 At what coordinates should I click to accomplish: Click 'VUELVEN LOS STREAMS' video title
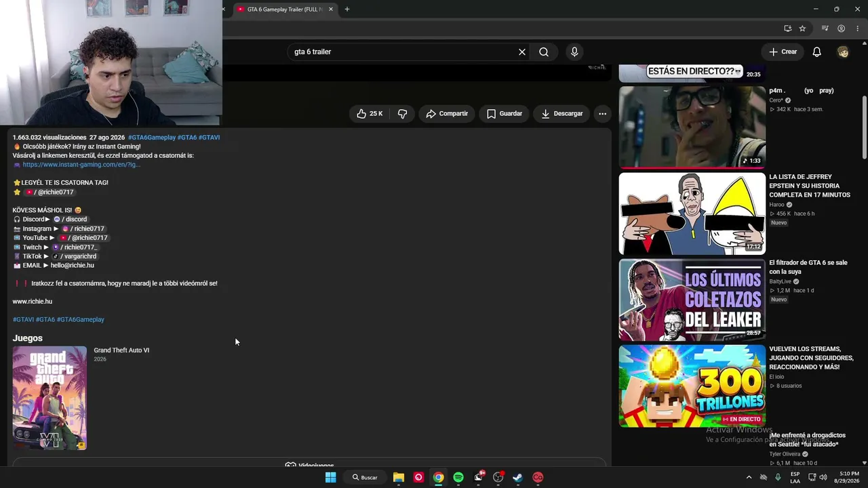pyautogui.click(x=812, y=358)
